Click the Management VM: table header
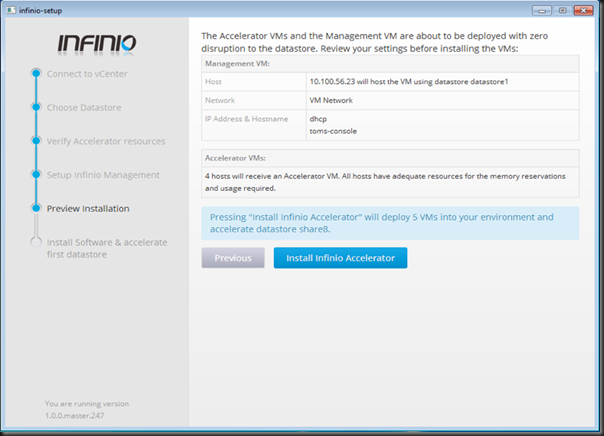 click(390, 64)
